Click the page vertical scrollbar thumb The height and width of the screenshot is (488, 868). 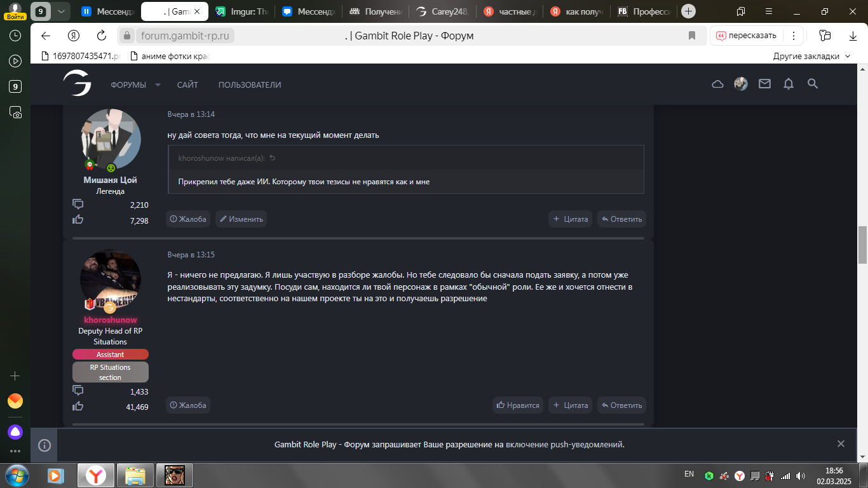pyautogui.click(x=862, y=245)
